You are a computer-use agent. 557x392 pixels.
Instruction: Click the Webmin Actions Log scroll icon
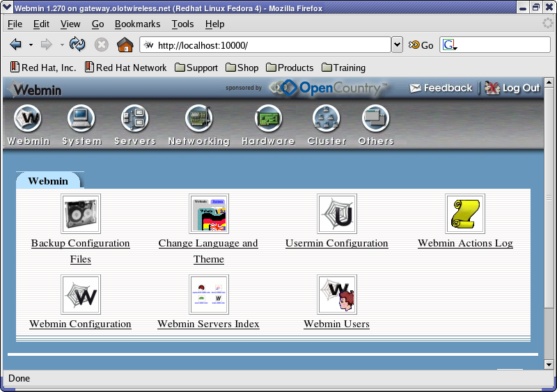[465, 214]
